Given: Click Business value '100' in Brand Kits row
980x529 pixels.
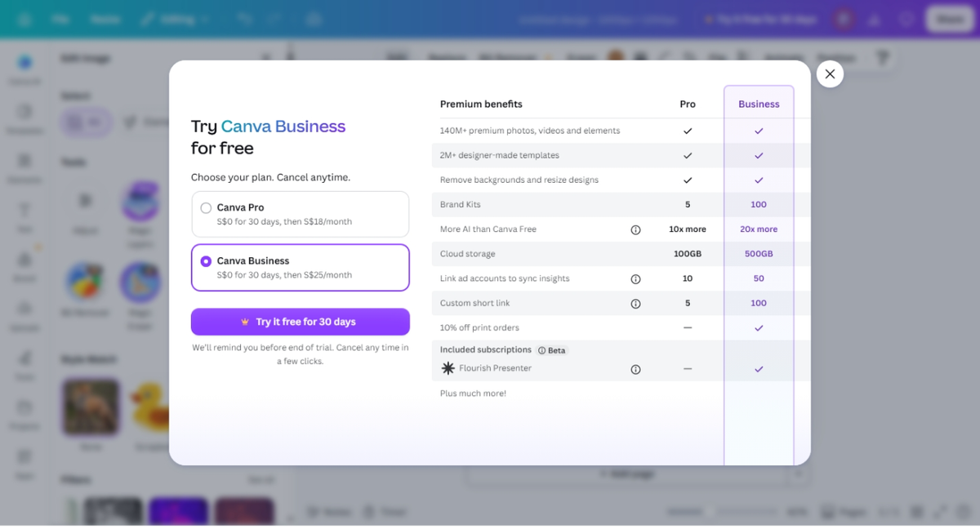Looking at the screenshot, I should (759, 205).
